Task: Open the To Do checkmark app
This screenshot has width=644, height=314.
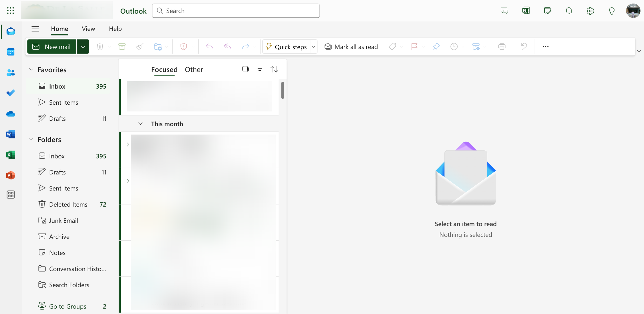Action: click(x=11, y=93)
